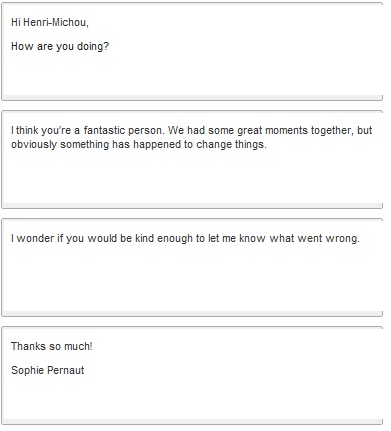Click the word 'wonder' in third box
Image resolution: width=391 pixels, height=431 pixels.
pyautogui.click(x=35, y=238)
